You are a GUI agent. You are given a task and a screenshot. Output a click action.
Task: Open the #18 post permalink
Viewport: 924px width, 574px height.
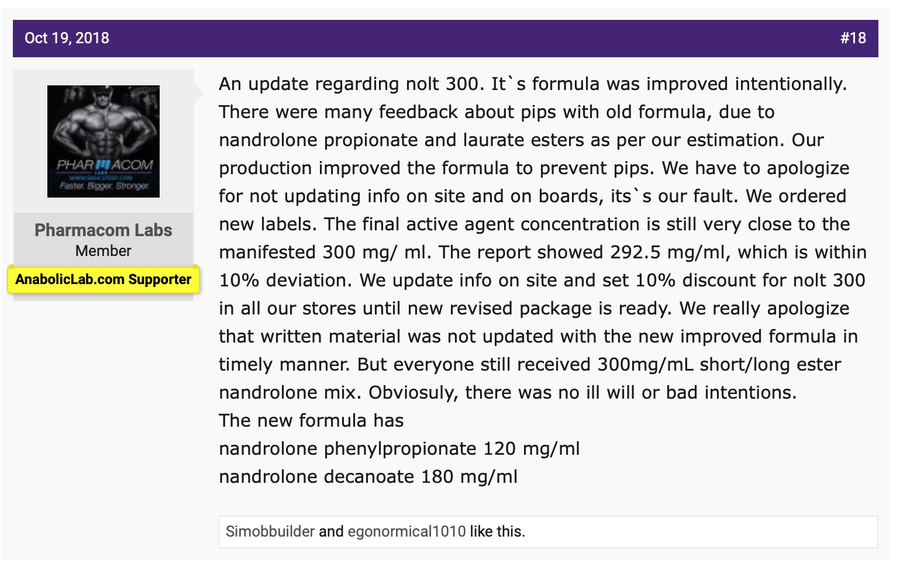tap(853, 39)
